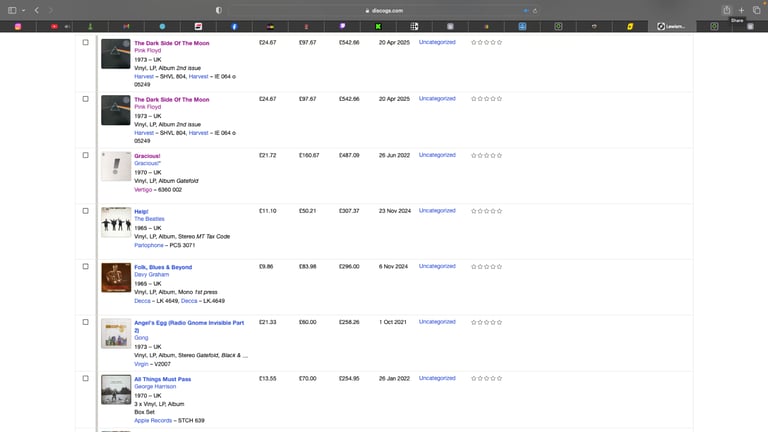
Task: Click the 23 Nov 2024 date
Action: click(395, 211)
